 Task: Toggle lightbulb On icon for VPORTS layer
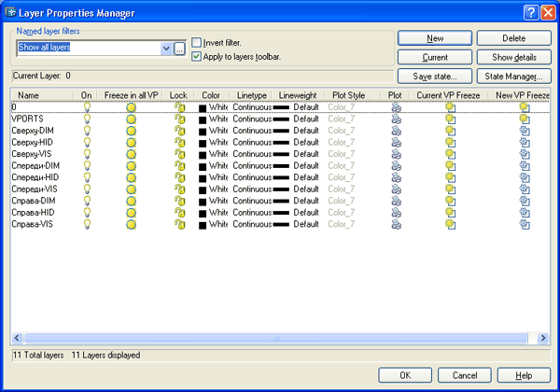tap(87, 119)
